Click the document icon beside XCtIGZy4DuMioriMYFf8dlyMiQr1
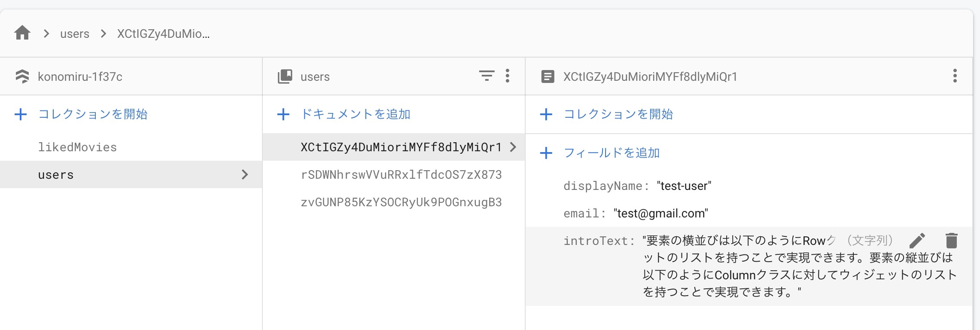The width and height of the screenshot is (980, 330). (548, 76)
